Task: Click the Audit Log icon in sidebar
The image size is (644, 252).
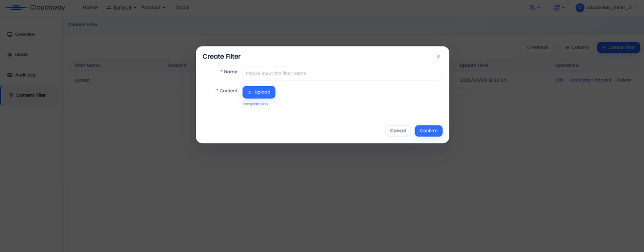Action: (x=10, y=75)
